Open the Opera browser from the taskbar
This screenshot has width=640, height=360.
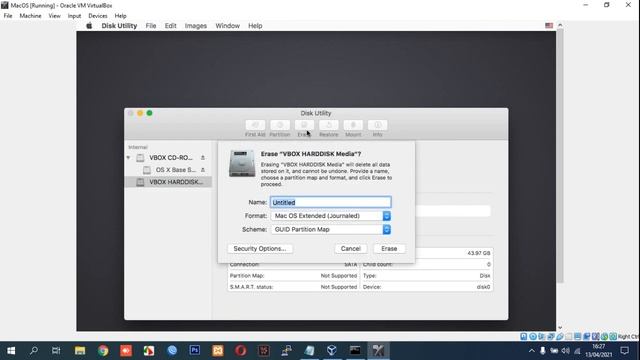241,351
